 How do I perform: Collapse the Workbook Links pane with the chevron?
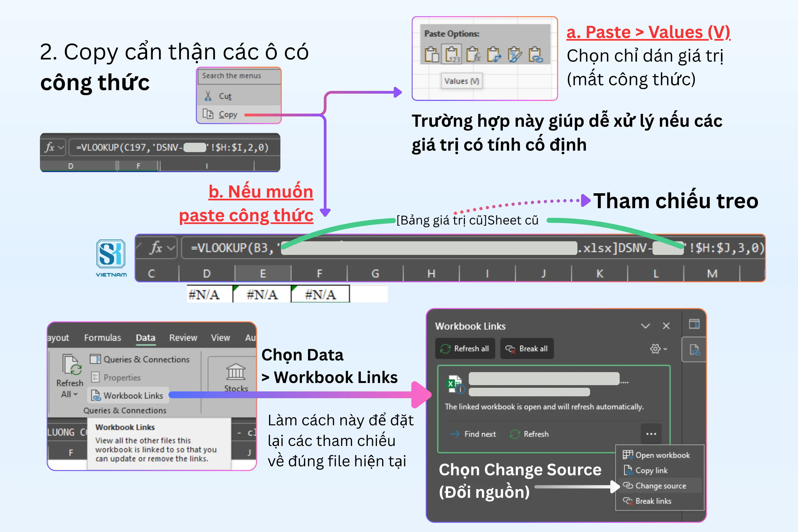pos(645,326)
